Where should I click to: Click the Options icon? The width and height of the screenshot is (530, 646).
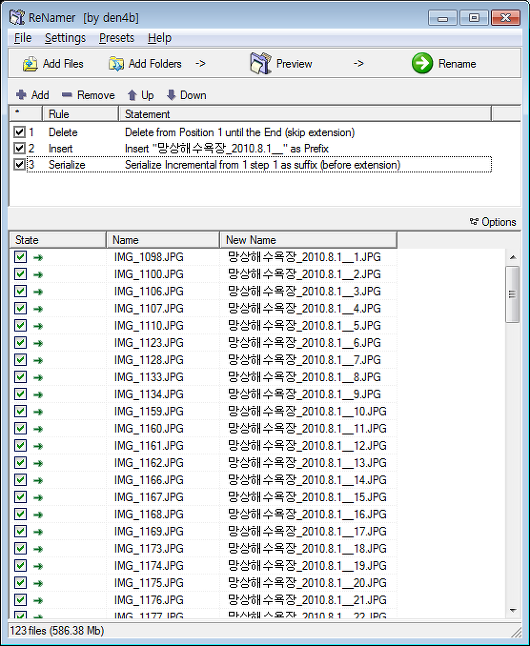(x=474, y=222)
